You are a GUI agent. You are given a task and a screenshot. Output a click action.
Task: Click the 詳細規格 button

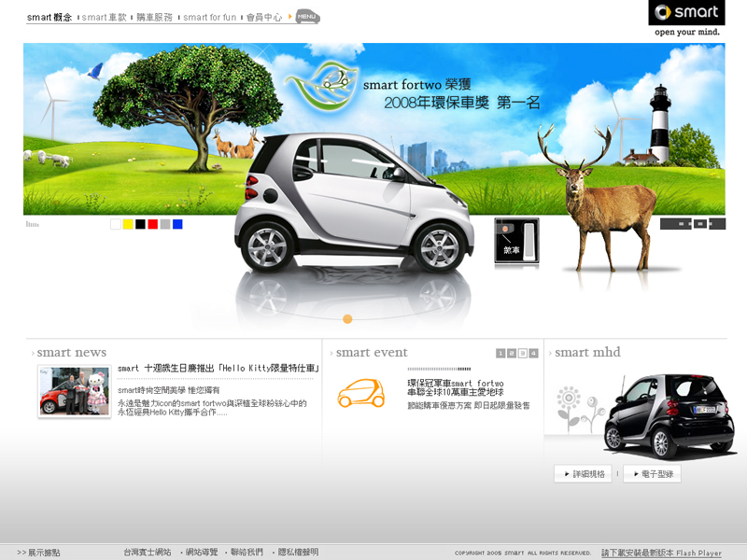(x=583, y=474)
